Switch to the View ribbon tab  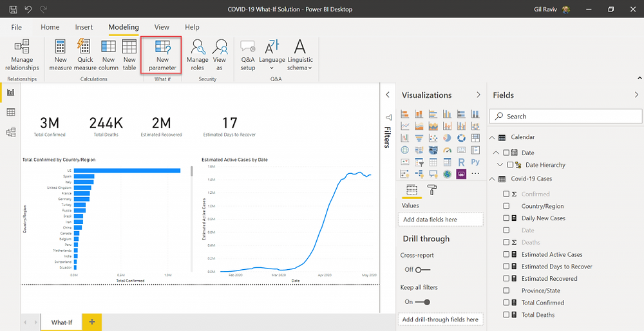[x=162, y=27]
